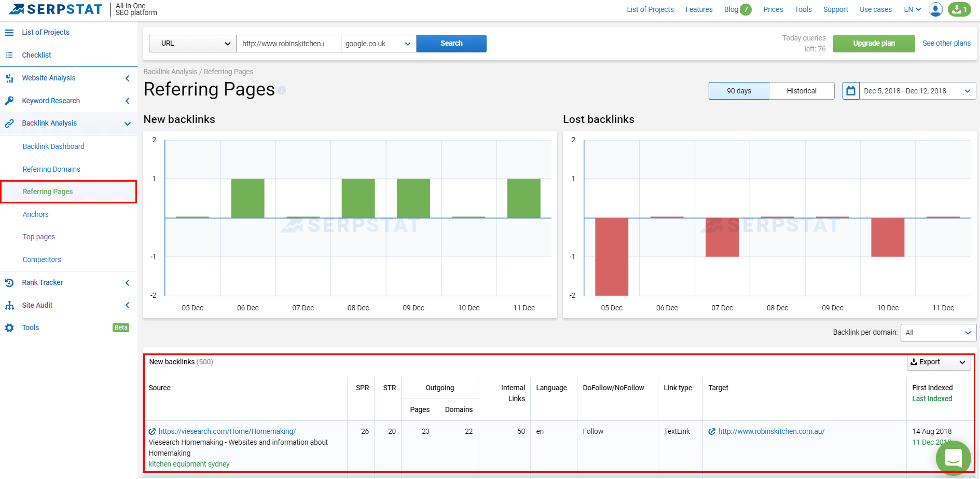Follow the See other plans link
Screen dimensions: 980x479
tap(946, 43)
